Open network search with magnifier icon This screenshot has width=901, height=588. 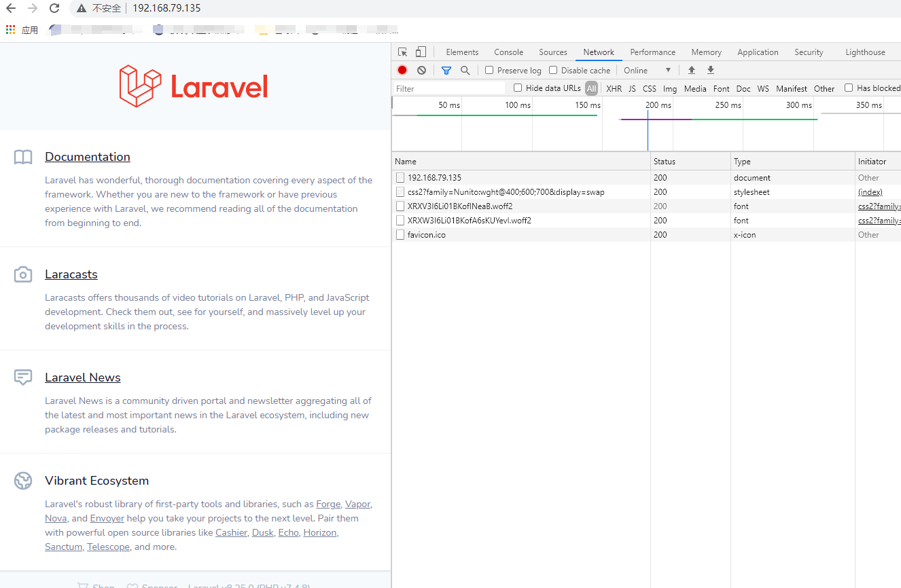tap(465, 70)
